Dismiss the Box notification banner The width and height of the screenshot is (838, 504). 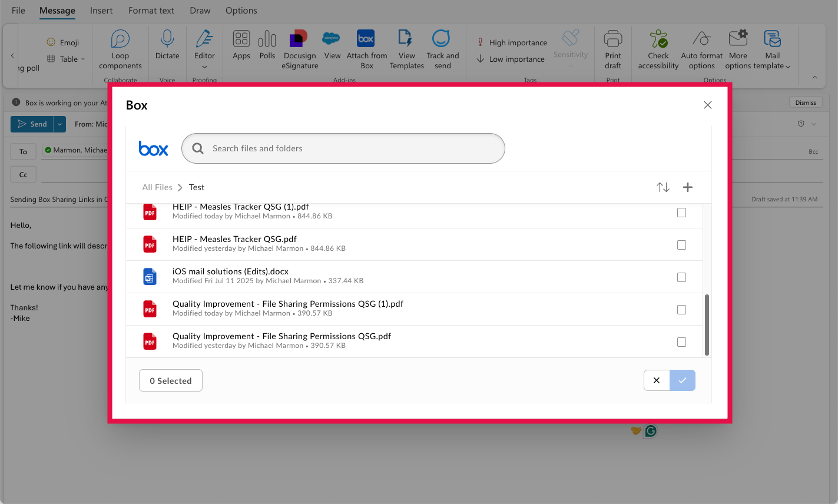(806, 102)
